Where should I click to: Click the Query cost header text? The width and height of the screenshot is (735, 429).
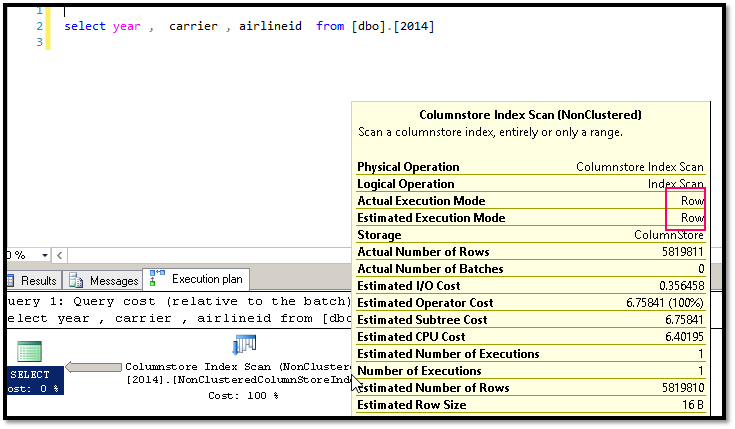coord(179,301)
